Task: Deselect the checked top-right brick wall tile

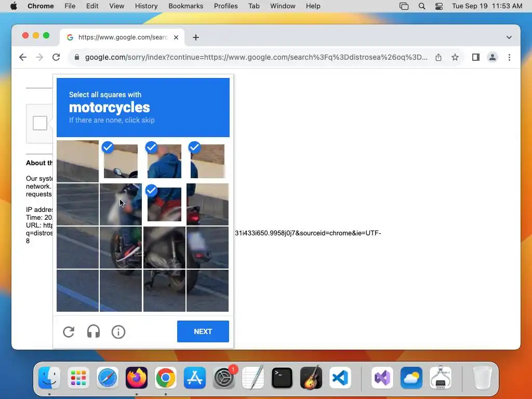Action: coord(207,162)
